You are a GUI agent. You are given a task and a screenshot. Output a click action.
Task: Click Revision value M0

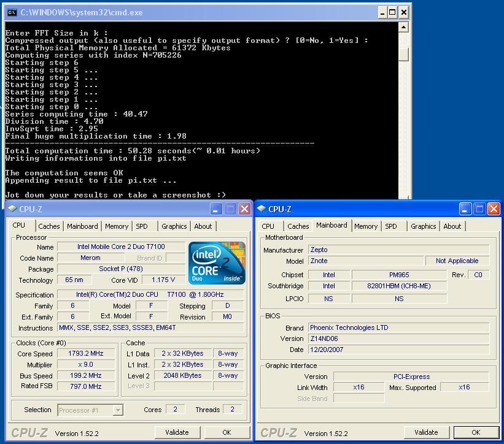pyautogui.click(x=228, y=316)
